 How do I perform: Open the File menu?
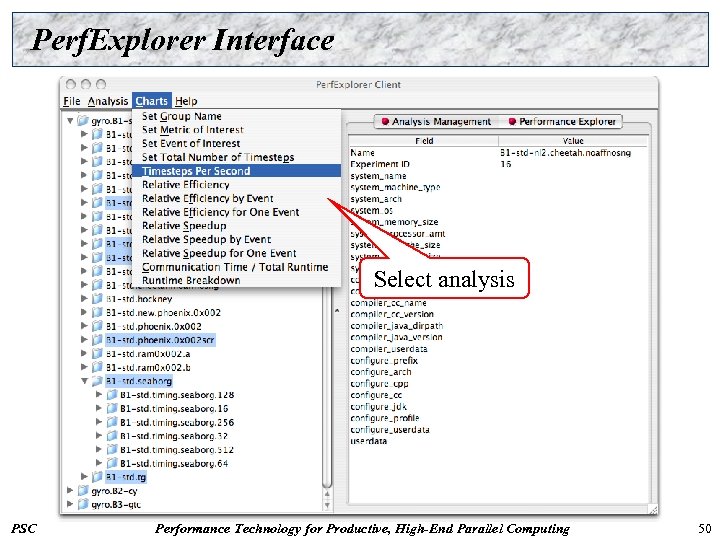click(72, 101)
